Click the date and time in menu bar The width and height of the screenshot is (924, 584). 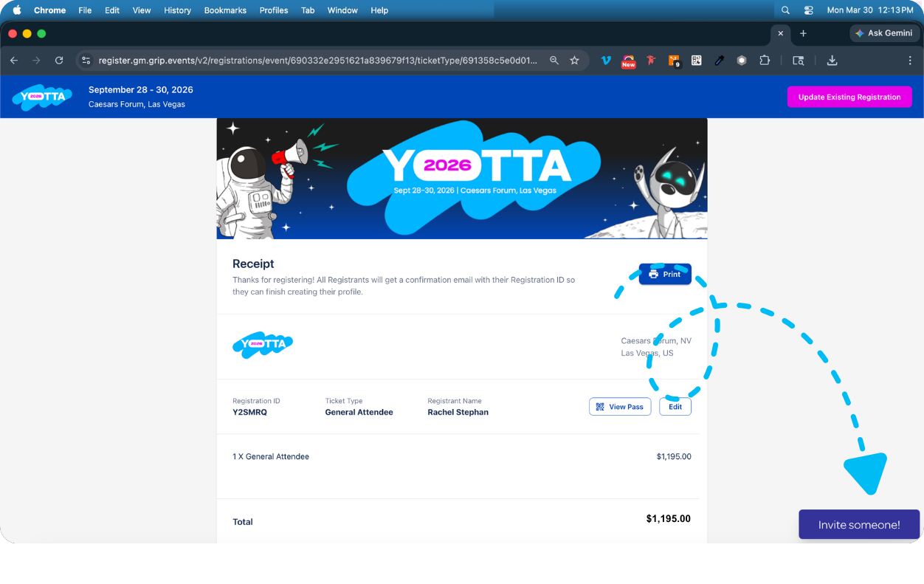[870, 10]
